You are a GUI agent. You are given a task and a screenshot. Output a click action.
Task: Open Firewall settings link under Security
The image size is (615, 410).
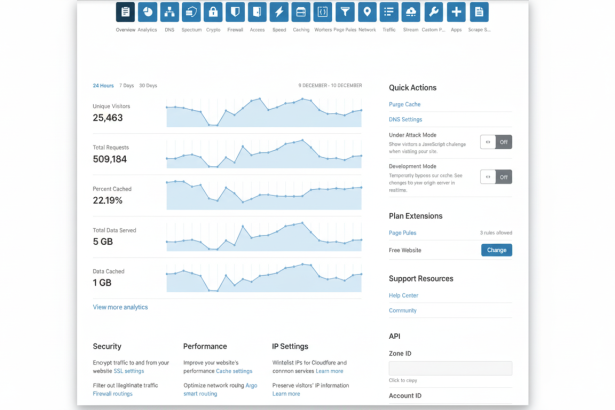[113, 394]
